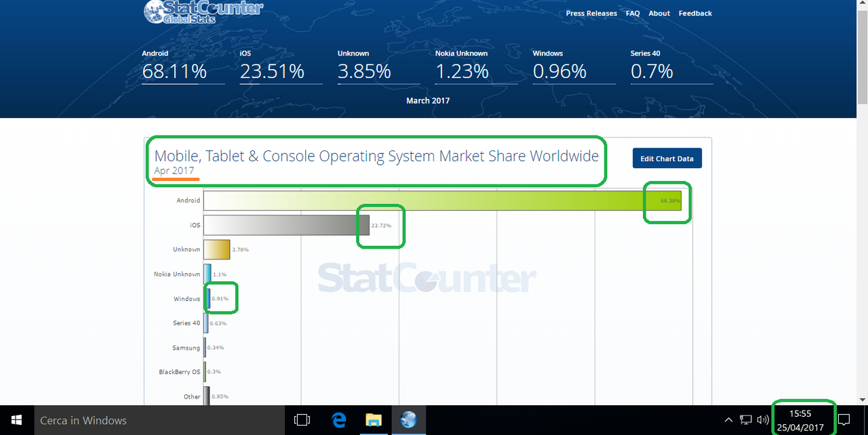Click the 0.85% value label

220,397
